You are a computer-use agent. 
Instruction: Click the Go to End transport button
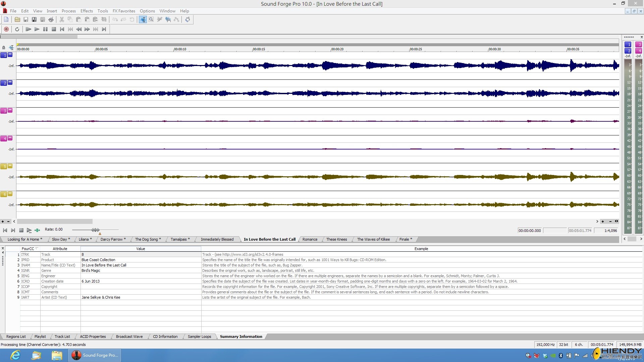(x=104, y=29)
